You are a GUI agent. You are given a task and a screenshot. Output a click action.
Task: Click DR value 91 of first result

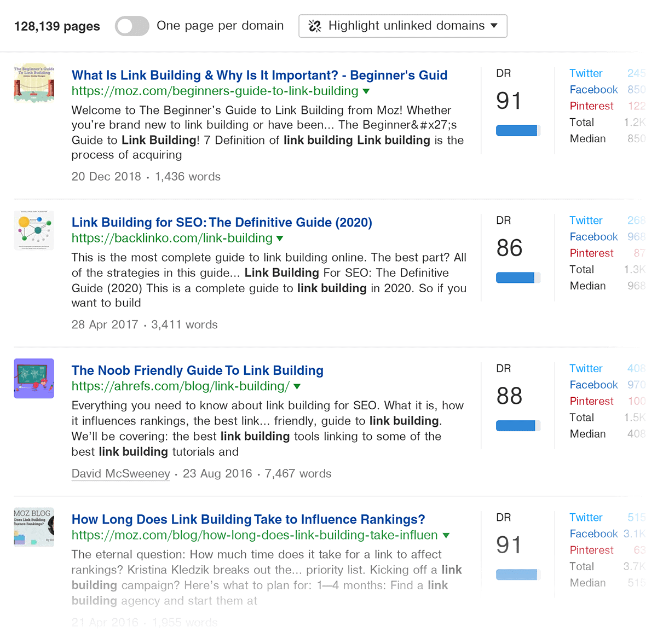pos(509,101)
